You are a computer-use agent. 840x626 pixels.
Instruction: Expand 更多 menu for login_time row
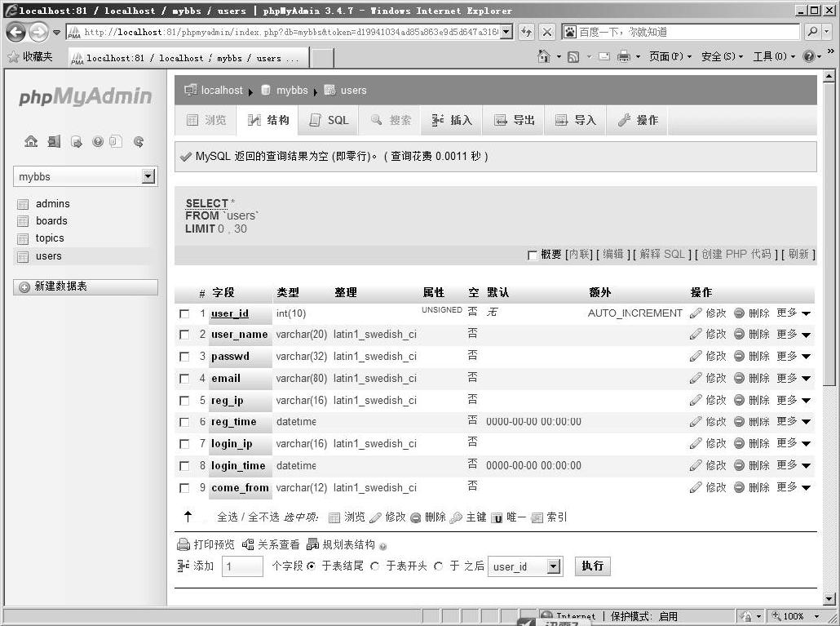(x=794, y=466)
